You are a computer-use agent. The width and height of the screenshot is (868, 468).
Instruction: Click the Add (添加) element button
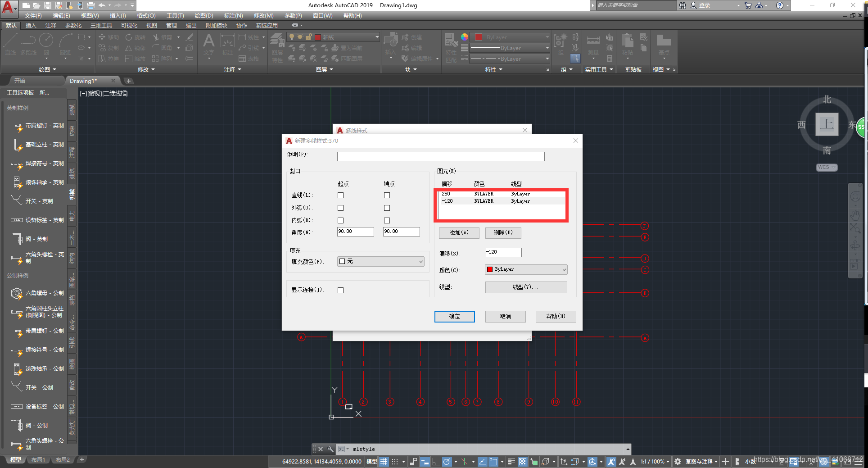pyautogui.click(x=459, y=233)
